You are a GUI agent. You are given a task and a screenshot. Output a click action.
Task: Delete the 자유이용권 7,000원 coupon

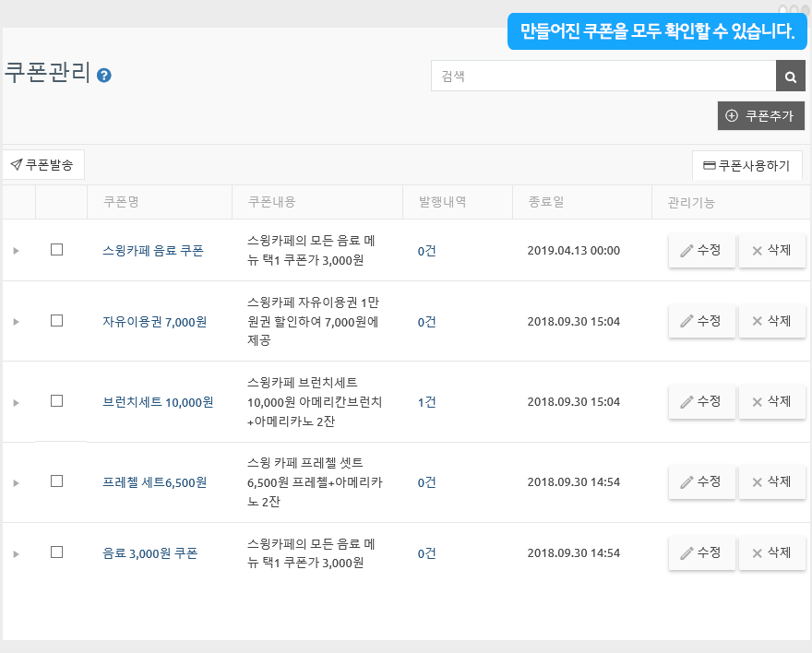[771, 321]
